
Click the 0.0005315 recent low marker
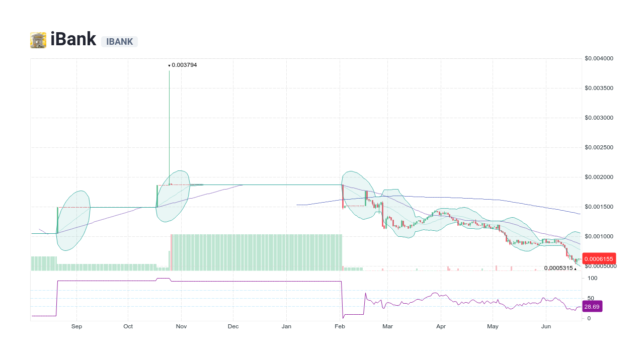coord(557,268)
